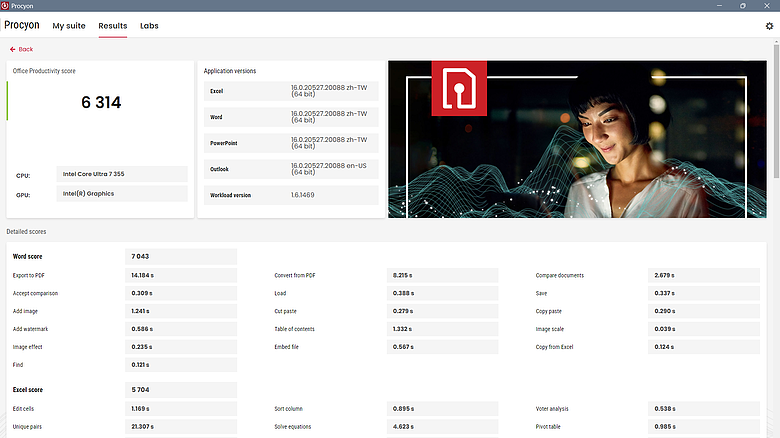Image resolution: width=780 pixels, height=438 pixels.
Task: Open the settings gear icon
Action: pyautogui.click(x=769, y=26)
